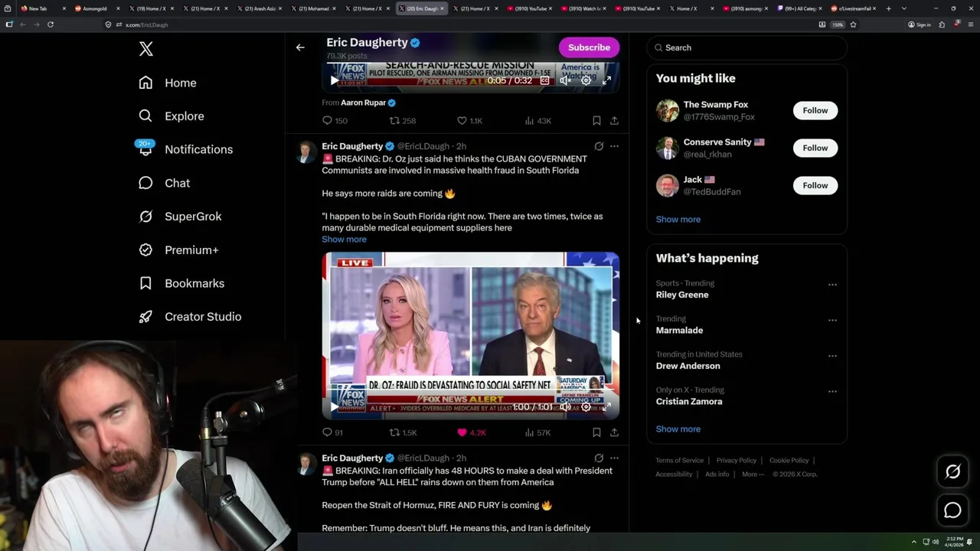This screenshot has width=980, height=551.
Task: Open more options on the Iran post
Action: [614, 458]
